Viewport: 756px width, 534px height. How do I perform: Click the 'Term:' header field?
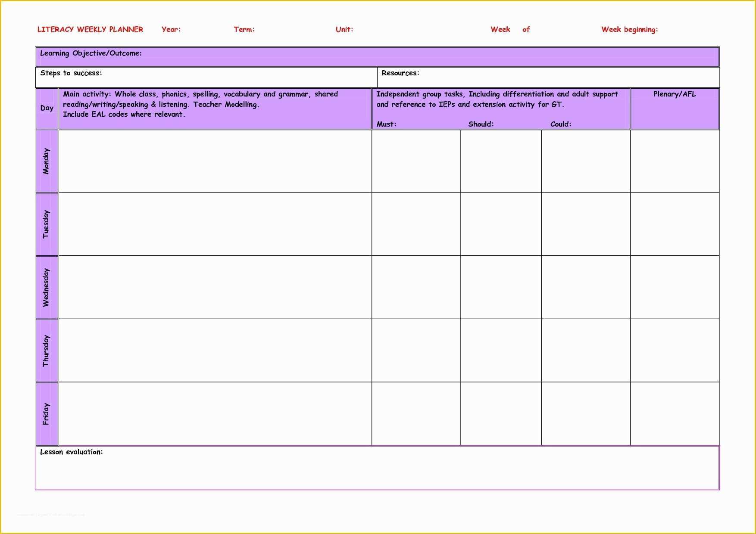tap(244, 29)
